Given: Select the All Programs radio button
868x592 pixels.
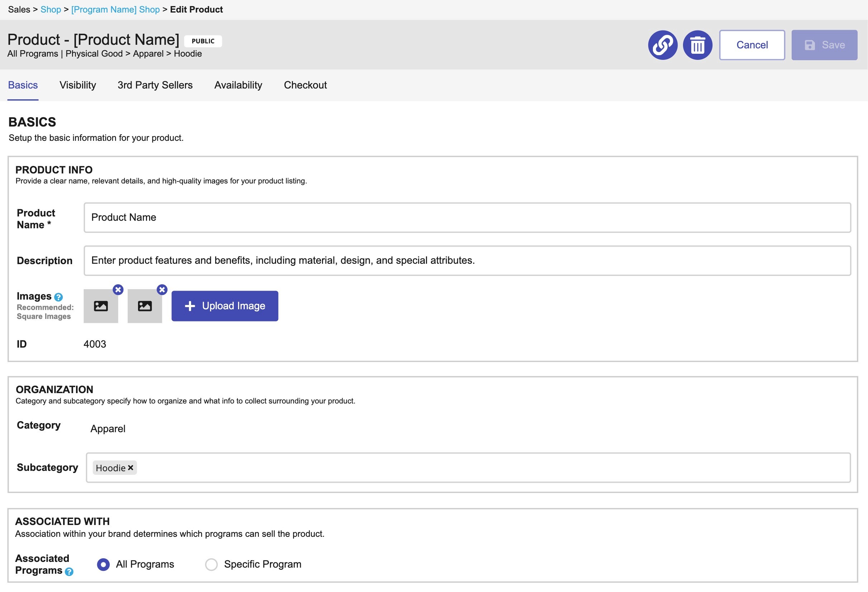Looking at the screenshot, I should tap(104, 565).
